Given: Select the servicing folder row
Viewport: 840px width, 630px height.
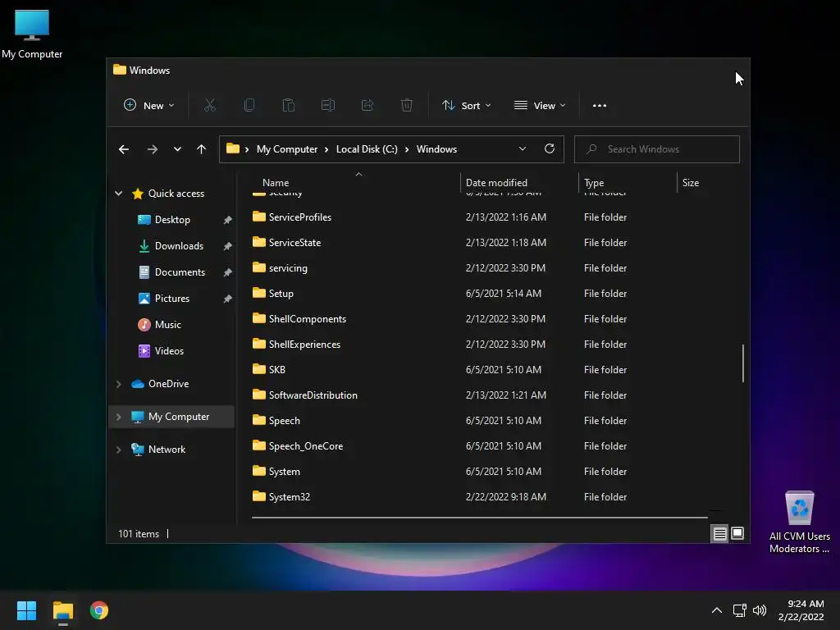Looking at the screenshot, I should coord(479,268).
